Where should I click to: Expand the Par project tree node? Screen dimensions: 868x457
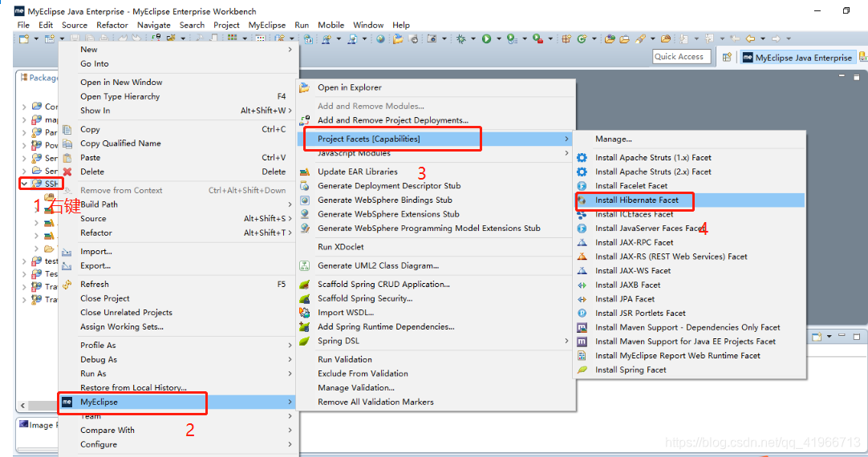pyautogui.click(x=24, y=132)
